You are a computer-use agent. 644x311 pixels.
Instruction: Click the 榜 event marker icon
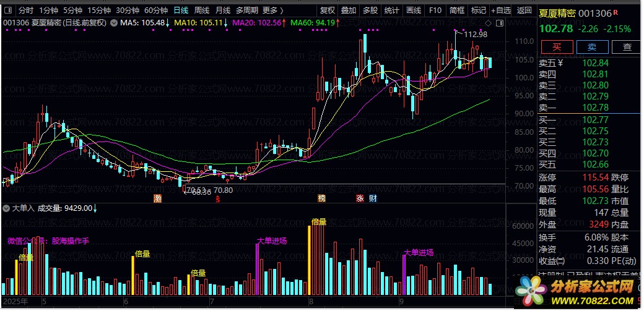[x=321, y=198]
